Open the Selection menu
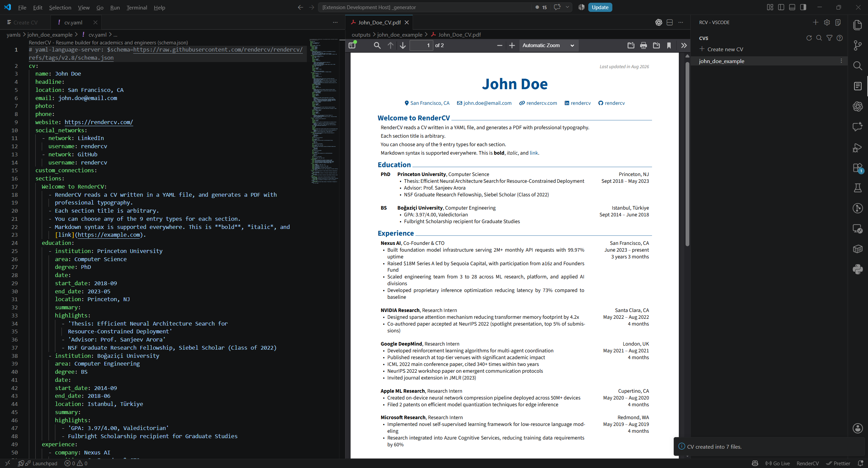The image size is (868, 468). [x=60, y=7]
